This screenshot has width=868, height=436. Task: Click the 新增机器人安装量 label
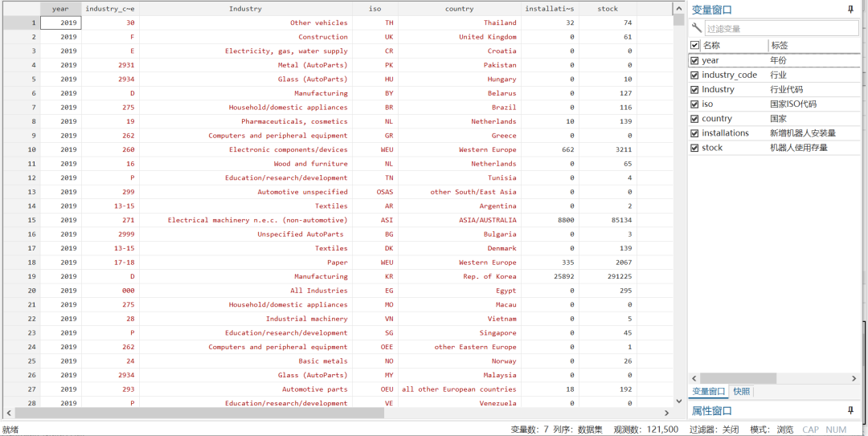[803, 133]
